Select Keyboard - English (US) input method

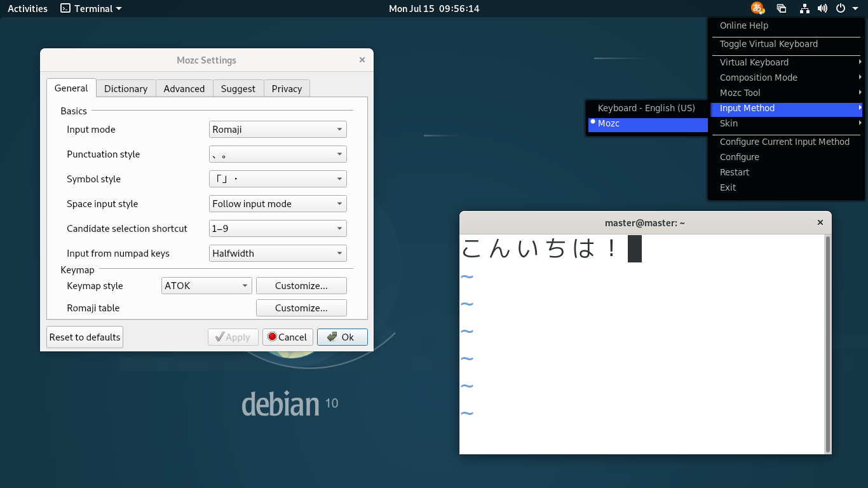[648, 109]
